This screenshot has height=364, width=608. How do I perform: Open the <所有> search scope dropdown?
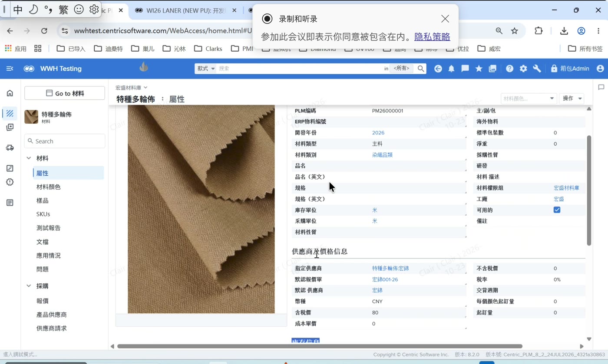point(402,69)
